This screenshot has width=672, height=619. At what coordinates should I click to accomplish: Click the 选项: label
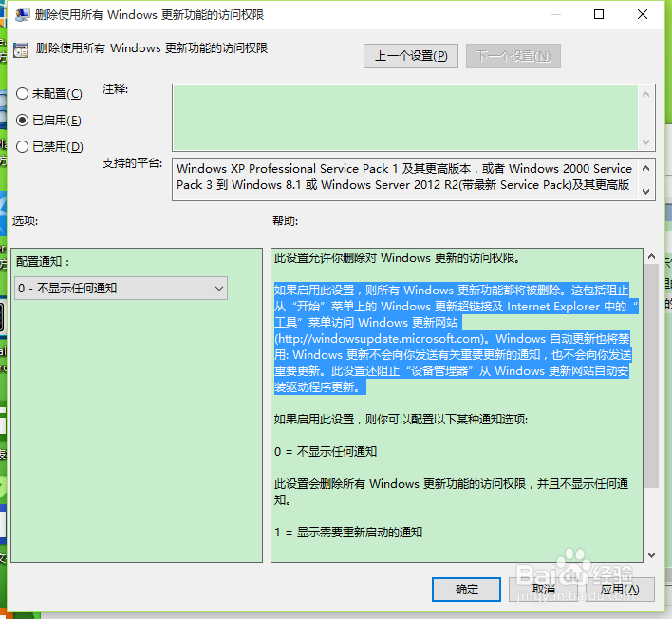coord(26,221)
